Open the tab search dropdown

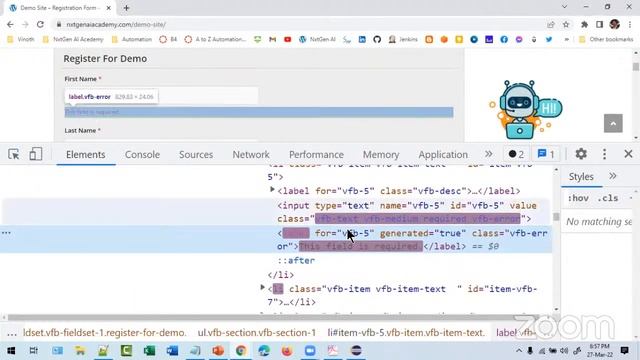564,7
